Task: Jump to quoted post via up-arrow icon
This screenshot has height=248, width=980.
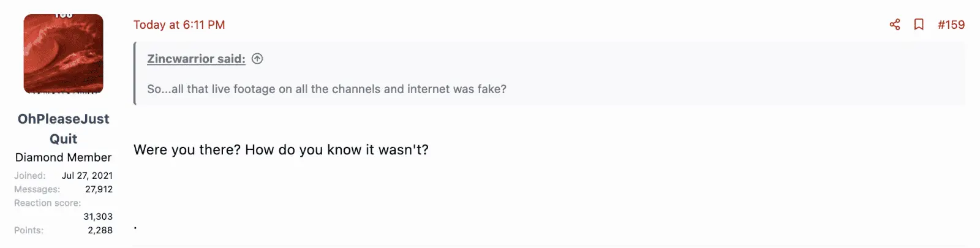Action: (x=257, y=59)
